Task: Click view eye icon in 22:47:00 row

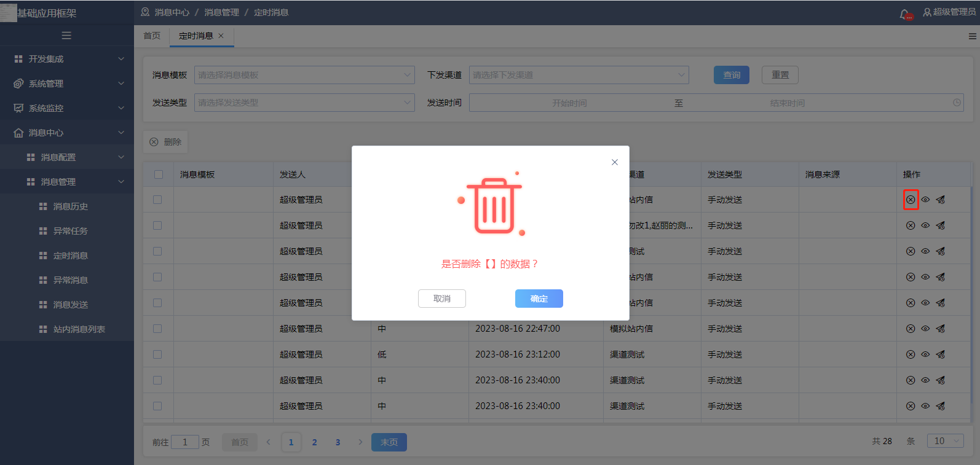Action: 925,329
